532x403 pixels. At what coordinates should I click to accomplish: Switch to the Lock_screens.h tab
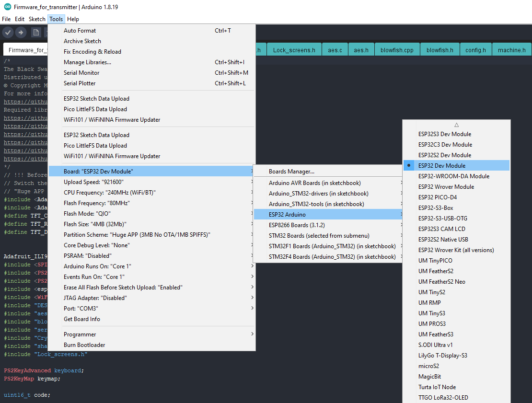pos(294,50)
